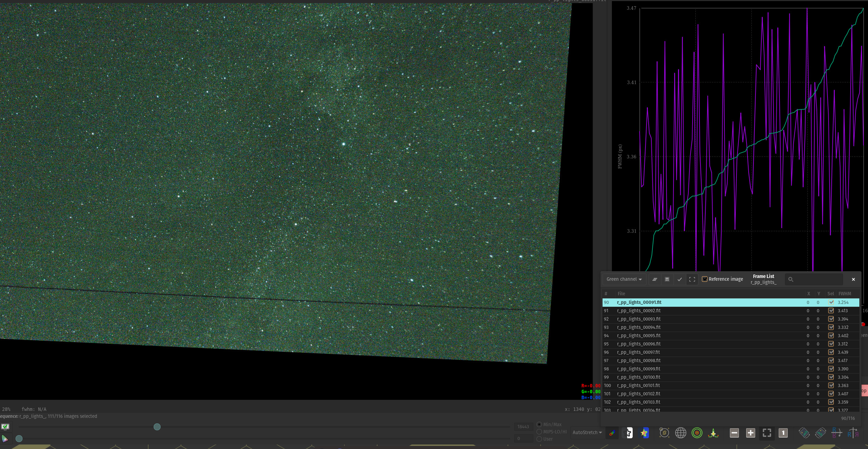Click the green concentric target icon
868x449 pixels.
tap(697, 433)
